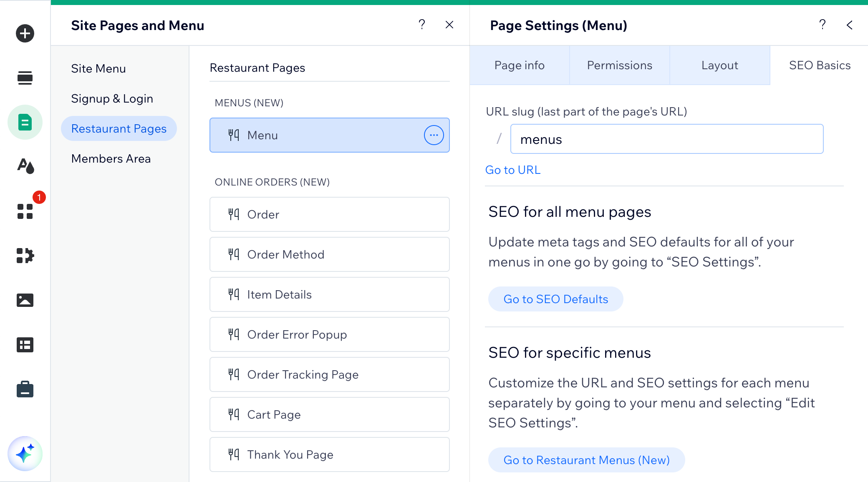Screen dimensions: 868x482
Task: Open the SEO Basics tab settings
Action: pyautogui.click(x=820, y=65)
